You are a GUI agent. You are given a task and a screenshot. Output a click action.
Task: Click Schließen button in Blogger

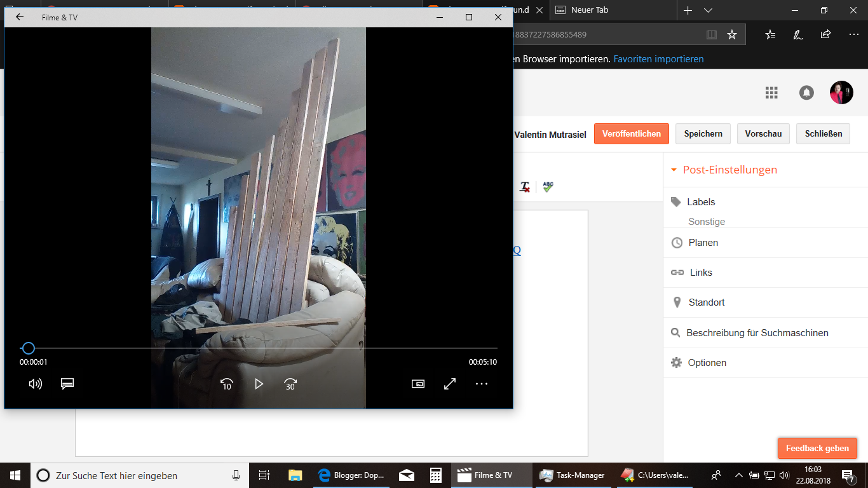824,133
